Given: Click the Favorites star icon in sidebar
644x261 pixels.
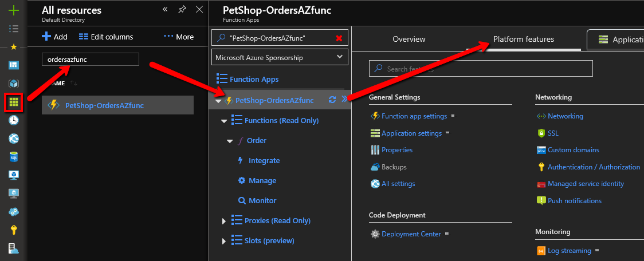Looking at the screenshot, I should pyautogui.click(x=14, y=47).
